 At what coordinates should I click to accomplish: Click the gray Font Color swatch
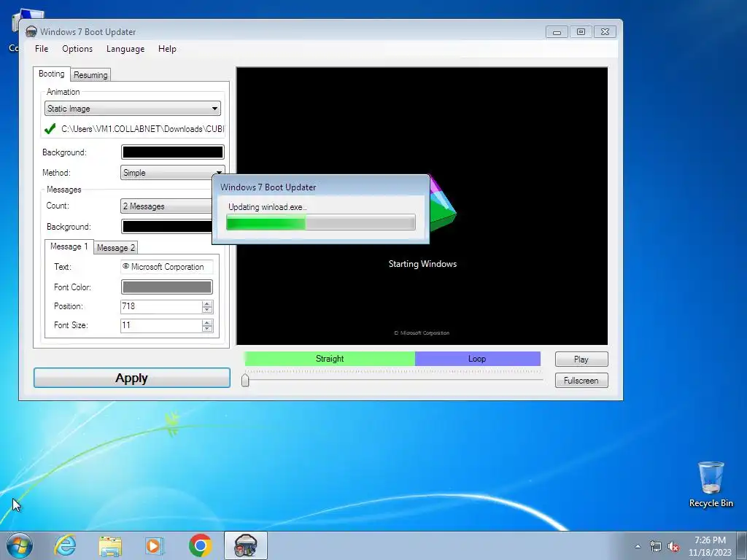[167, 287]
